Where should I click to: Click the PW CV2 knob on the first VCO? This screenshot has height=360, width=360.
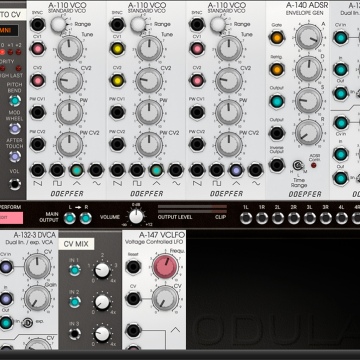pyautogui.click(x=69, y=144)
